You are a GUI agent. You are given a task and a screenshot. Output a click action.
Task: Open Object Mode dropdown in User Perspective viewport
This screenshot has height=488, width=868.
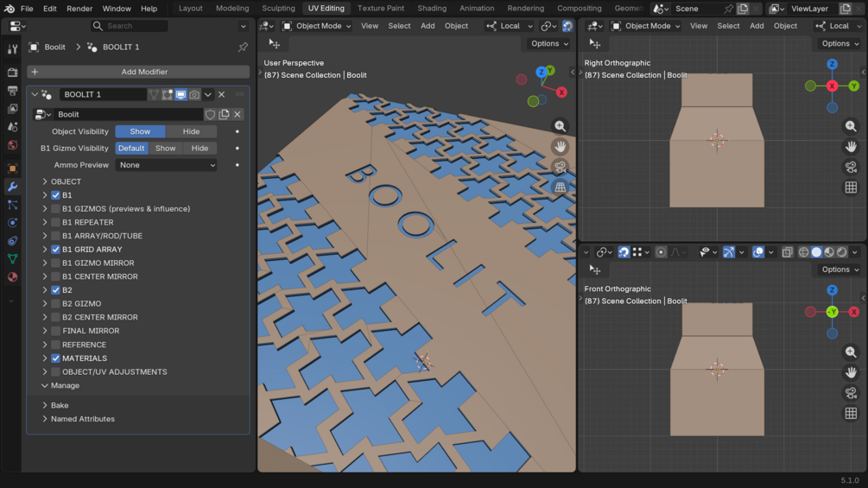317,26
